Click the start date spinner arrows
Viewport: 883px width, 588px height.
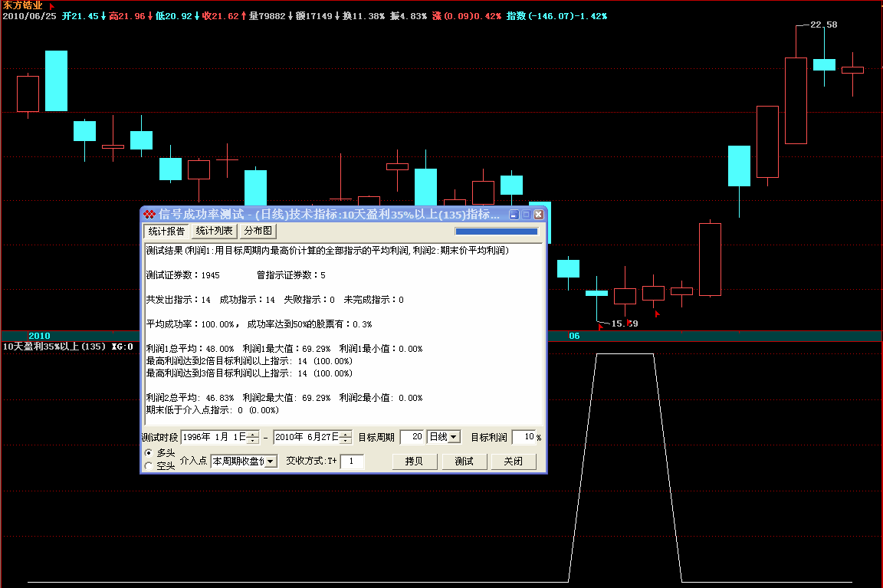(253, 438)
